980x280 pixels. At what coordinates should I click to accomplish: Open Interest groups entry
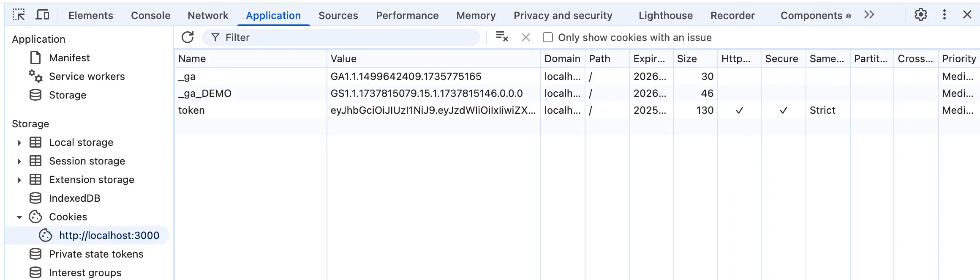(x=85, y=273)
